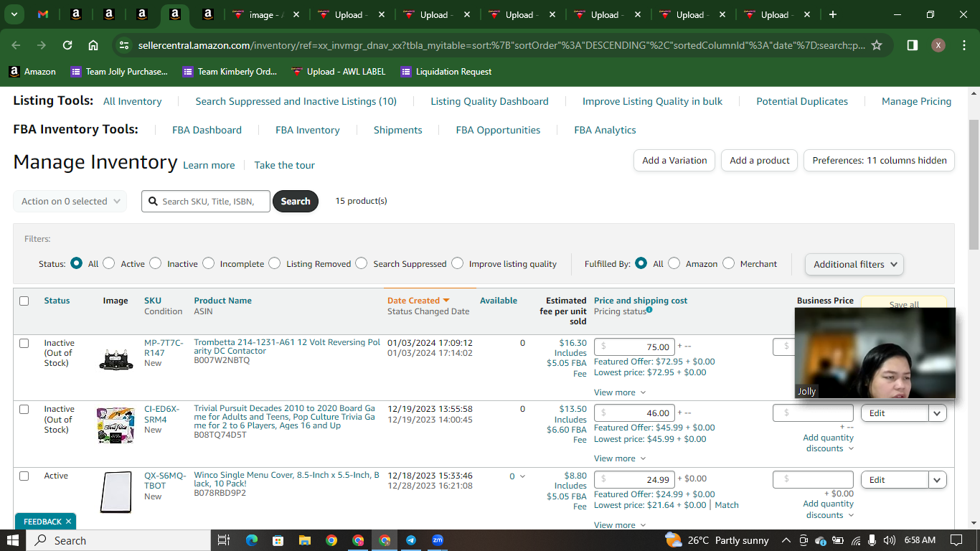Click the 75.00 price field for Trombetta
The image size is (980, 551).
click(x=635, y=347)
